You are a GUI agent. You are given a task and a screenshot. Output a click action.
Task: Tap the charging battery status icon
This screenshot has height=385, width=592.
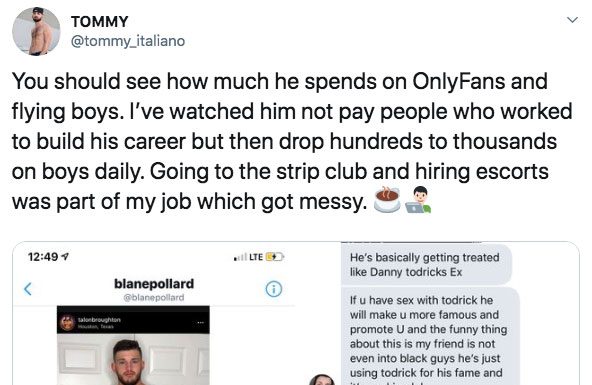(x=275, y=257)
